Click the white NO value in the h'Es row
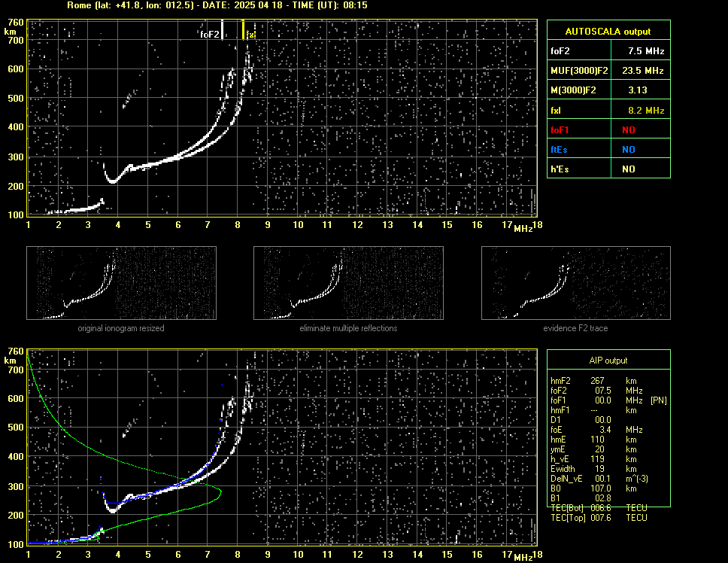 (629, 169)
